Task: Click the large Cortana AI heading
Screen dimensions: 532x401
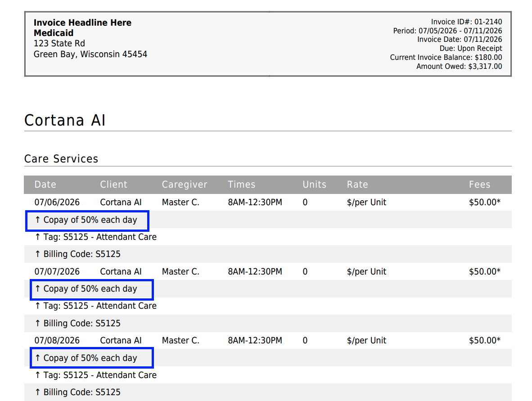Action: (65, 120)
